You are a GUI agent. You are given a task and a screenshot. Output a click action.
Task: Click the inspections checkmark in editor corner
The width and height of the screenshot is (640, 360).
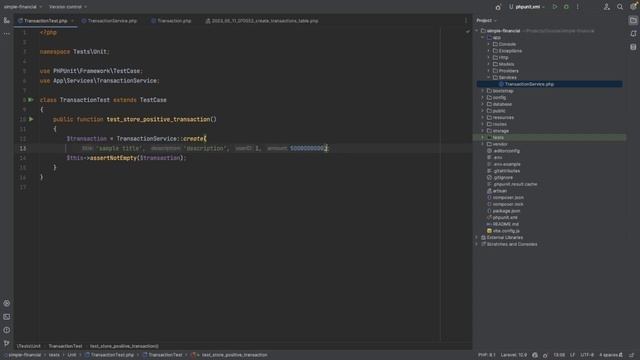(468, 32)
